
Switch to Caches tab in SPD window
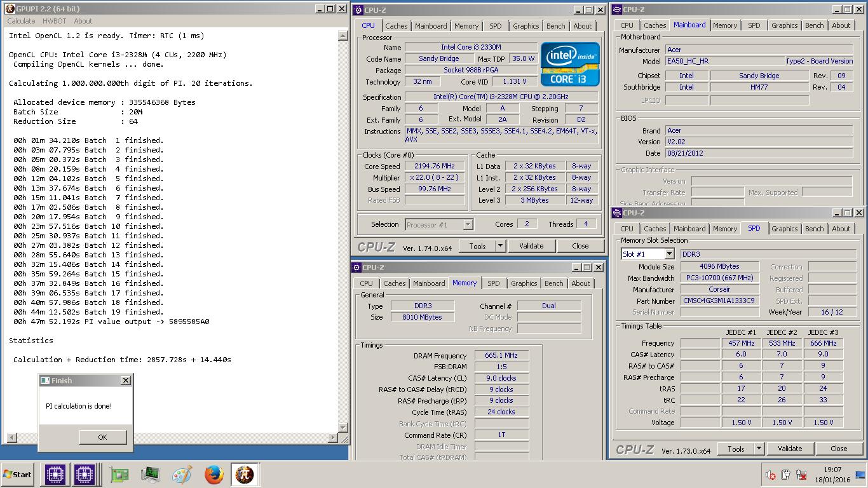pyautogui.click(x=655, y=229)
